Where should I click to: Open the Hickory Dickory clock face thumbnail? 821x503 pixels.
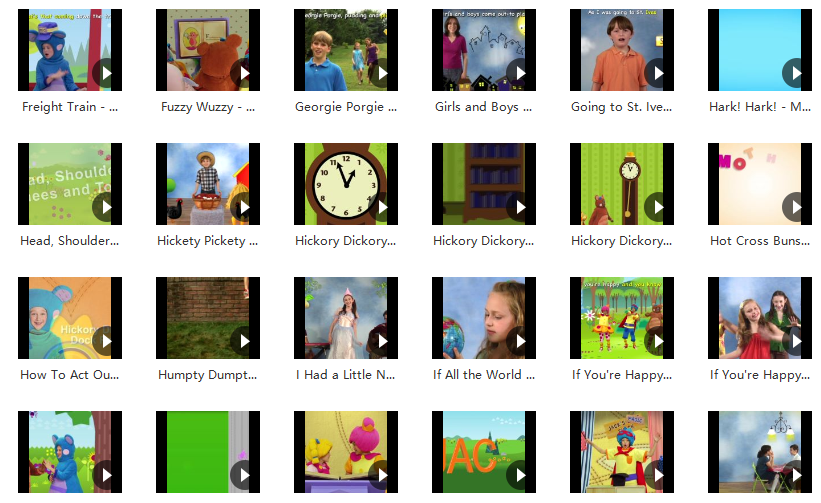(x=345, y=184)
